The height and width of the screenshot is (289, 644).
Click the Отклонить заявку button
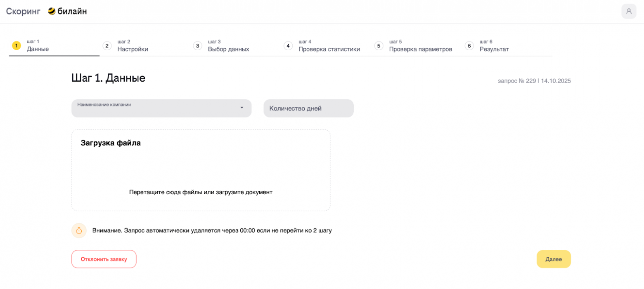[104, 259]
